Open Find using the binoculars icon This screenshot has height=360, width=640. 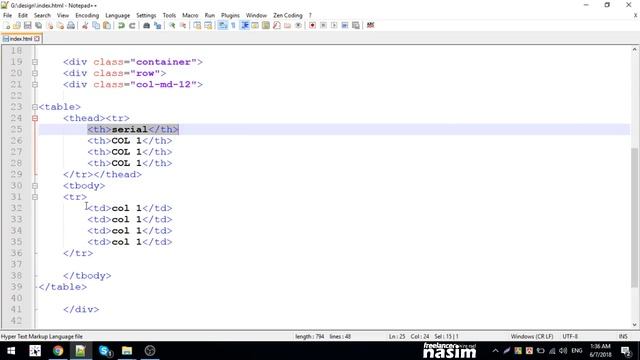(x=146, y=25)
